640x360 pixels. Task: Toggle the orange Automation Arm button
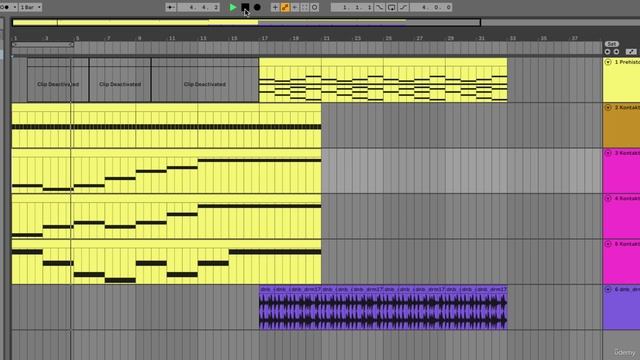click(285, 7)
